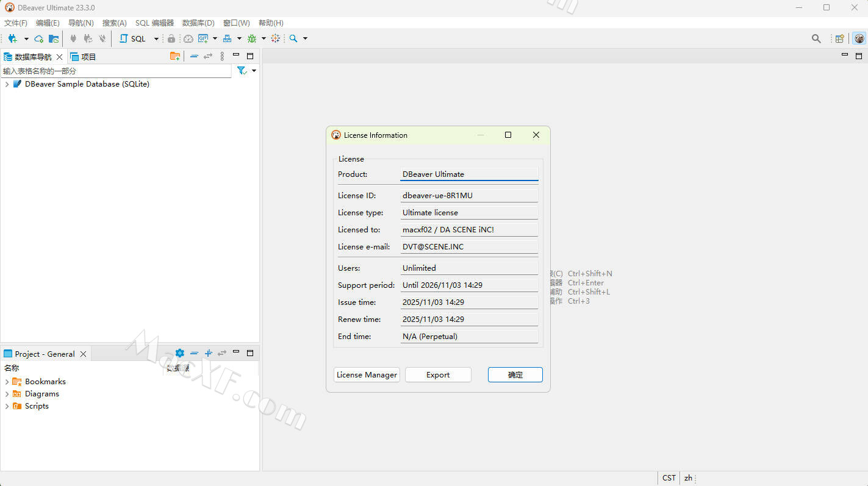Click the Export button in license dialog
Image resolution: width=868 pixels, height=486 pixels.
(x=438, y=375)
